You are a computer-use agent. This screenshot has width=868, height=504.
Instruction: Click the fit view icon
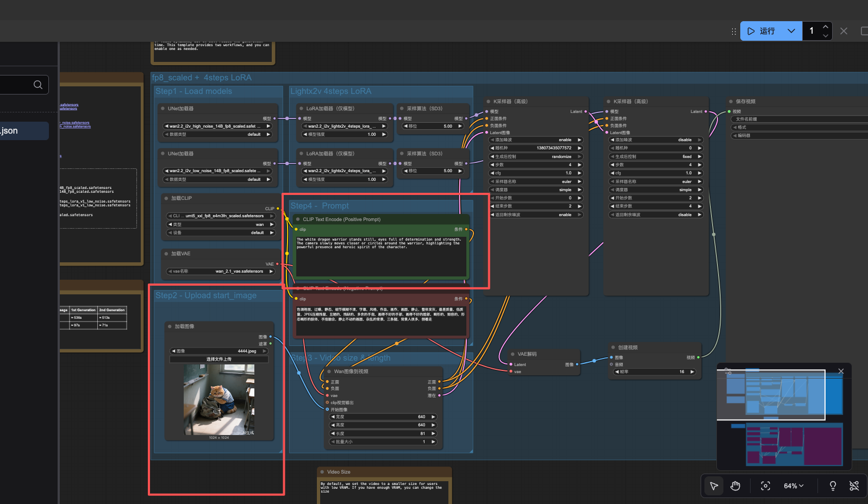[765, 486]
